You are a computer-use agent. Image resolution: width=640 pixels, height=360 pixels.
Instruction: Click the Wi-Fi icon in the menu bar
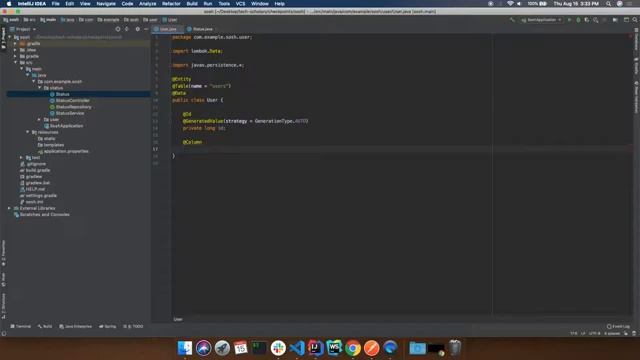(x=510, y=4)
